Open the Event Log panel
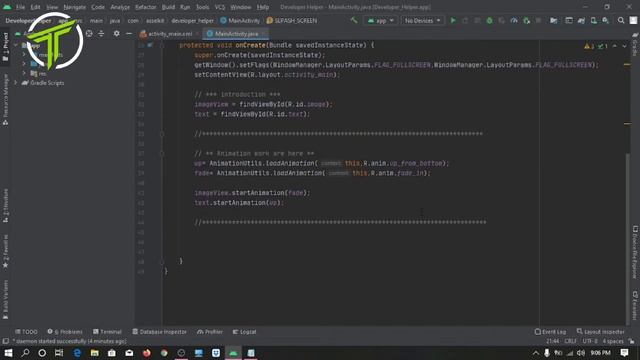 pos(550,332)
